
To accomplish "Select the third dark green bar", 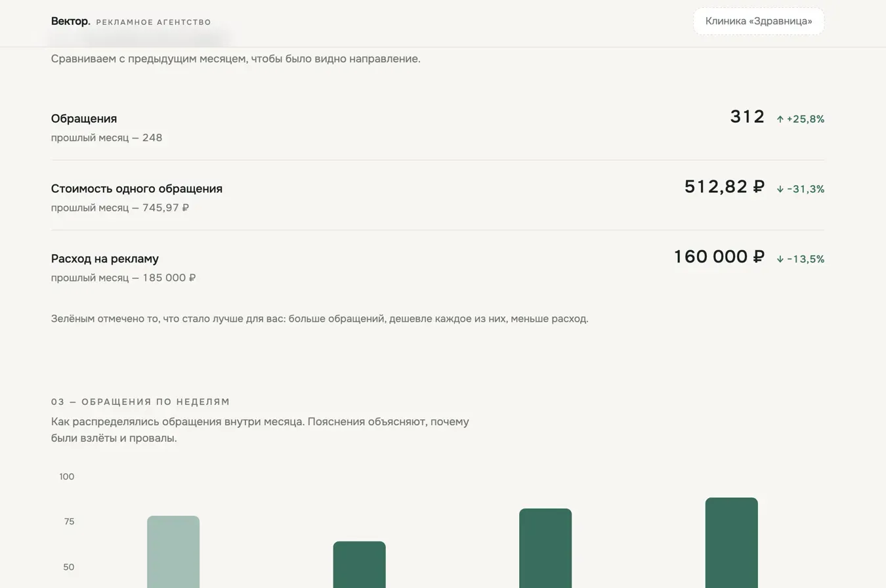I will point(545,548).
